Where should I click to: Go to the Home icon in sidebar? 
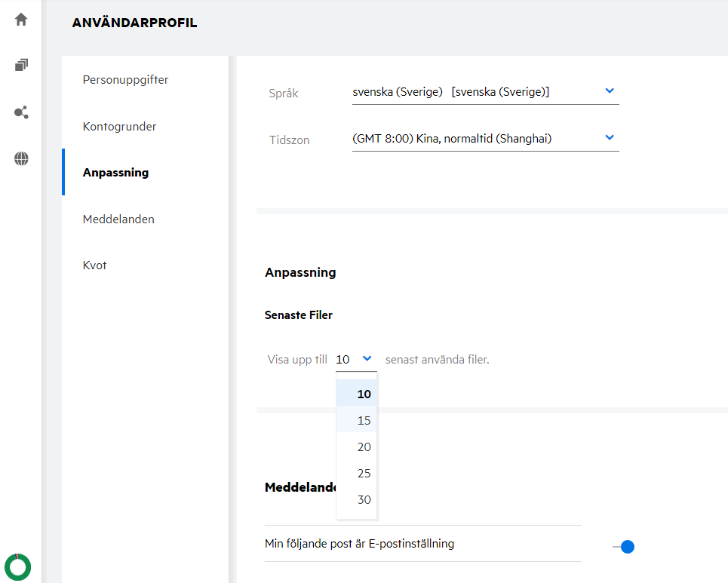click(x=21, y=20)
